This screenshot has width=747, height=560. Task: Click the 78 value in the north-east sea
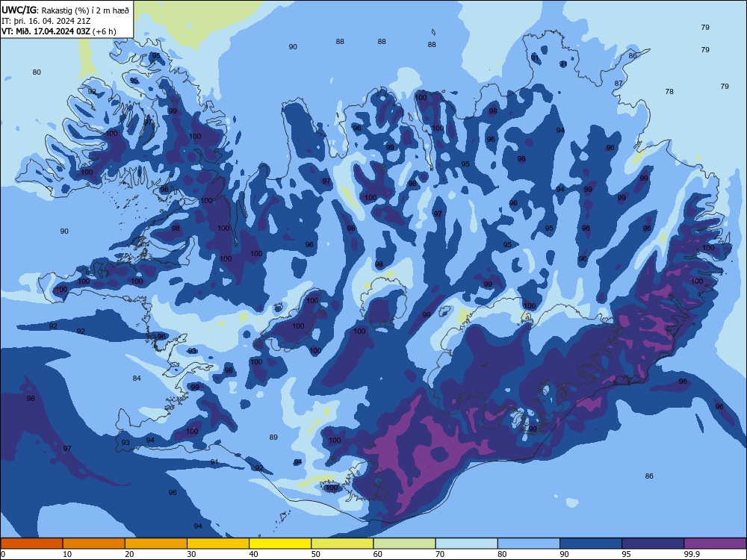coord(669,91)
